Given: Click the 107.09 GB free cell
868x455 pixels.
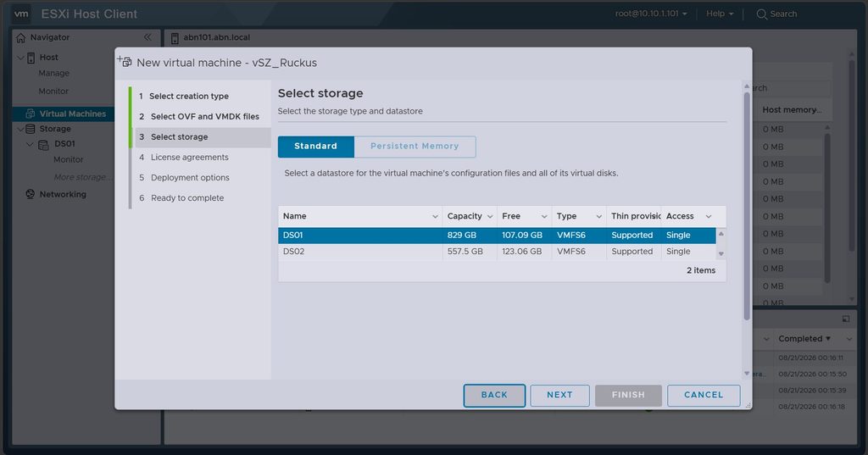Looking at the screenshot, I should [522, 236].
